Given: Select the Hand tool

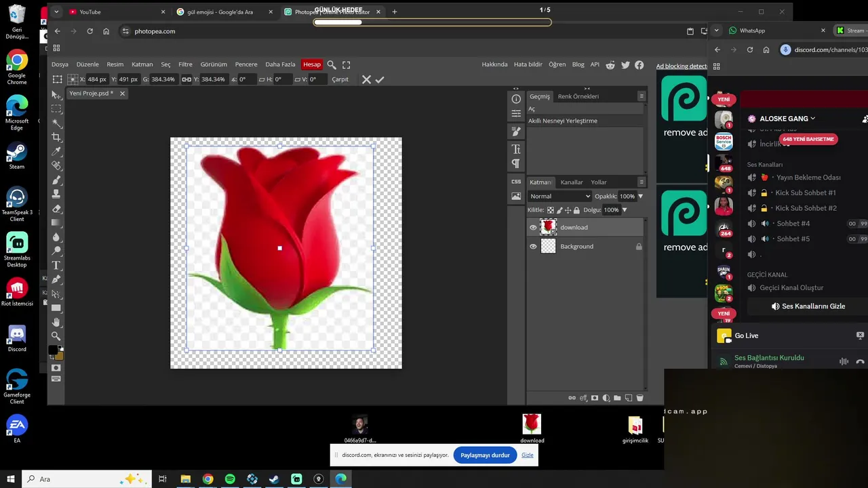Looking at the screenshot, I should pyautogui.click(x=56, y=323).
